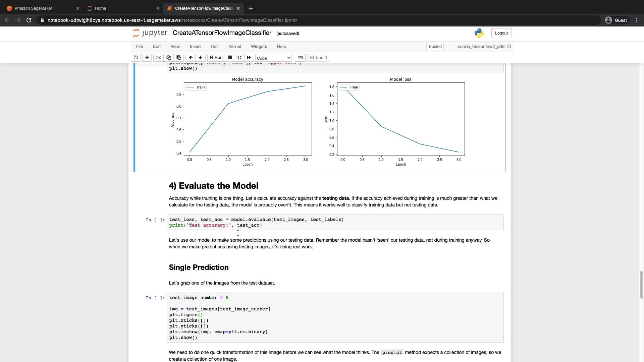Open the Widgets menu

point(259,47)
